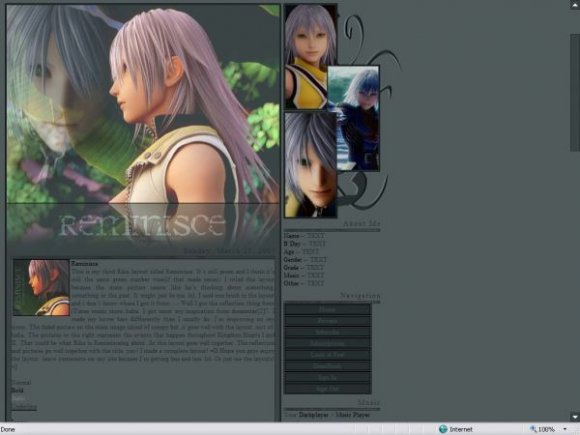The width and height of the screenshot is (580, 435).
Task: Click the 'Age -- TEXT' line
Action: 301,252
